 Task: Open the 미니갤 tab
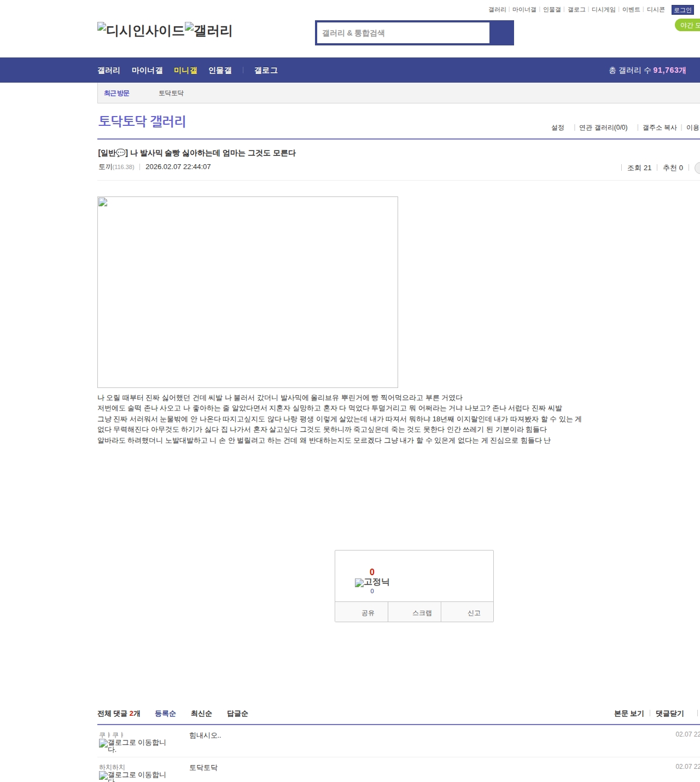[x=185, y=71]
